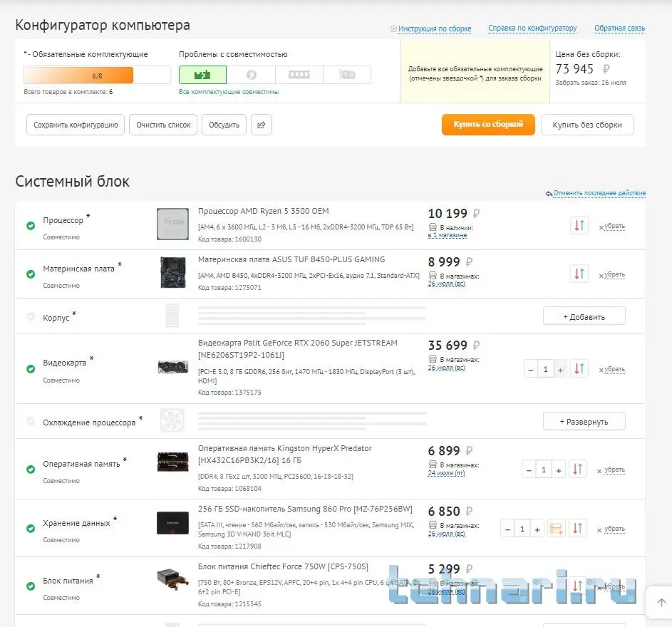The height and width of the screenshot is (627, 672).
Task: Add another storage device icon in SSD row
Action: [556, 529]
